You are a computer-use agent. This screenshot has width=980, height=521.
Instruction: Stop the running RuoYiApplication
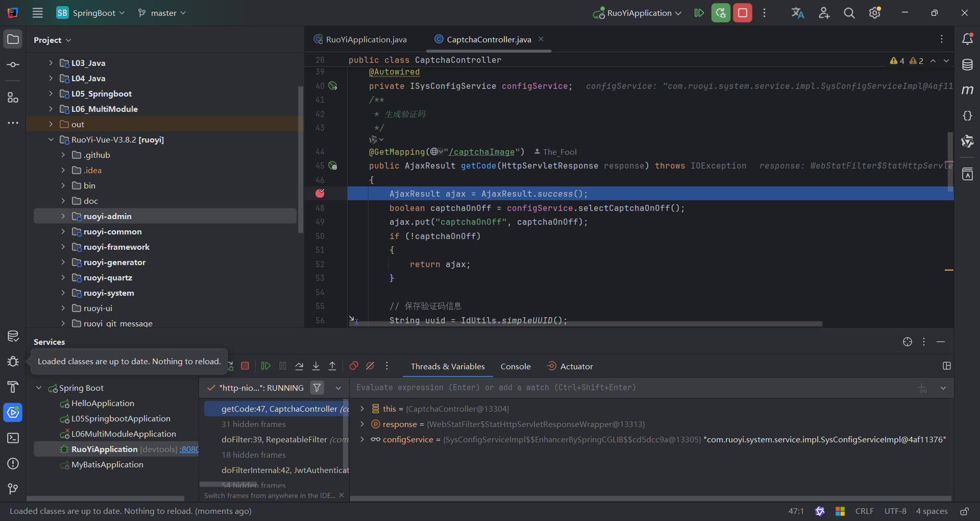(x=743, y=13)
